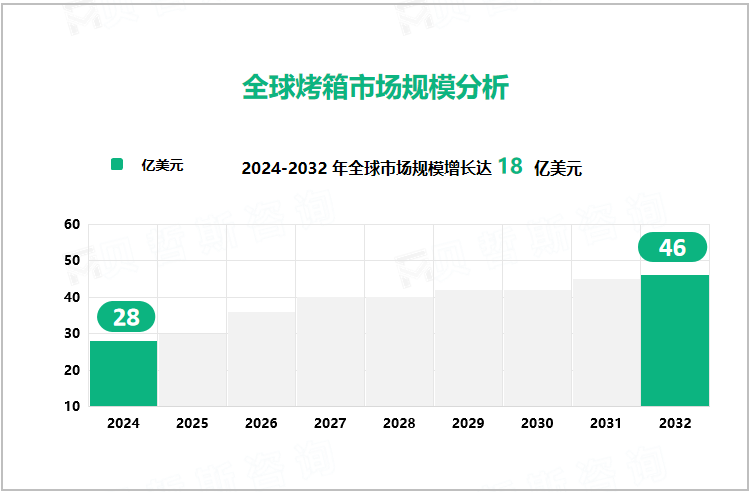
Task: Click the green legend swatch for 亿美元
Action: [x=117, y=164]
